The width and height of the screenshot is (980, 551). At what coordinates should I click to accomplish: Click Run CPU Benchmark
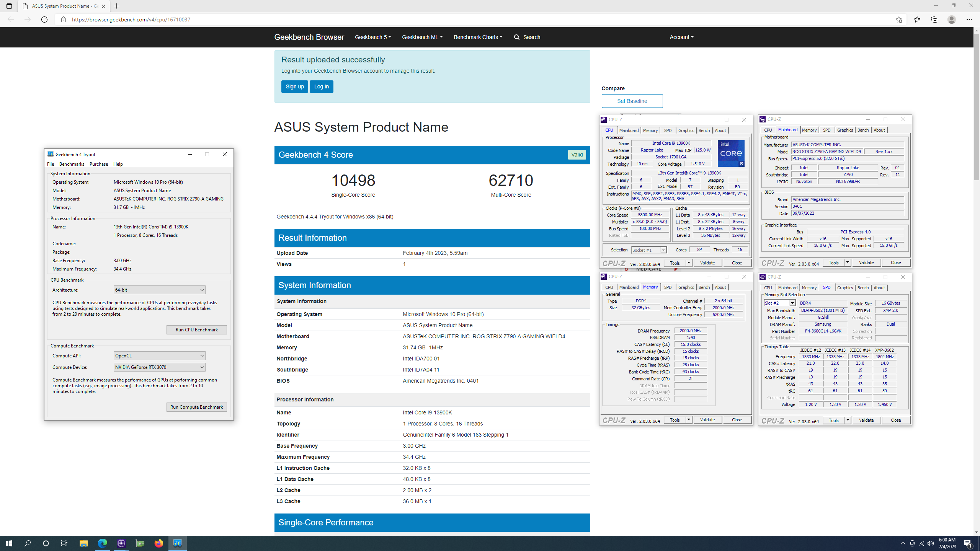click(196, 330)
